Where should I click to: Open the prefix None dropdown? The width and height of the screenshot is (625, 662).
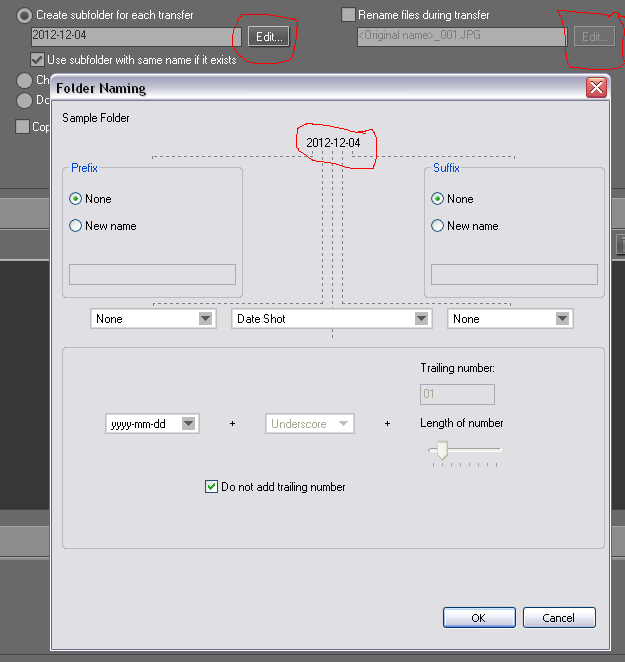[153, 319]
